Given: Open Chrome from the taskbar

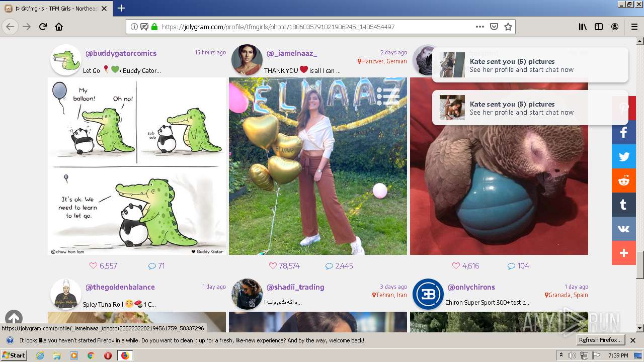Looking at the screenshot, I should (x=91, y=355).
